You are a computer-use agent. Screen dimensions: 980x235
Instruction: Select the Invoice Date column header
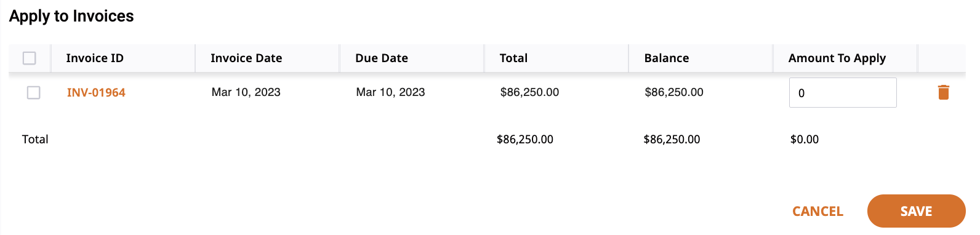[246, 58]
